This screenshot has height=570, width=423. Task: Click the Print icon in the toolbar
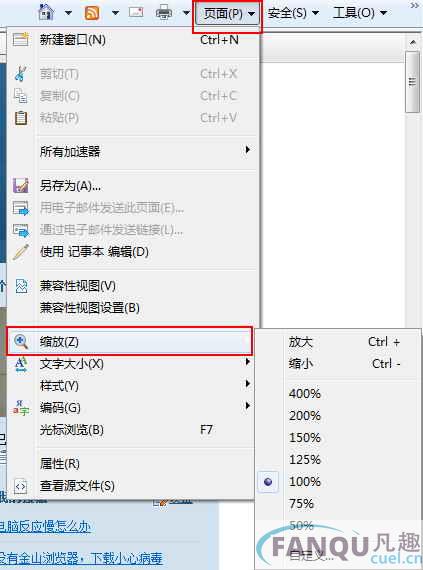click(164, 13)
